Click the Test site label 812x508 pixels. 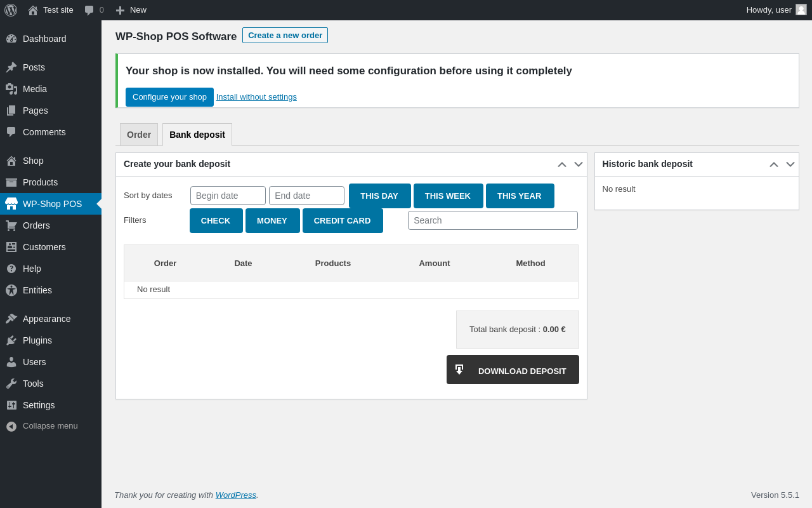pyautogui.click(x=58, y=10)
